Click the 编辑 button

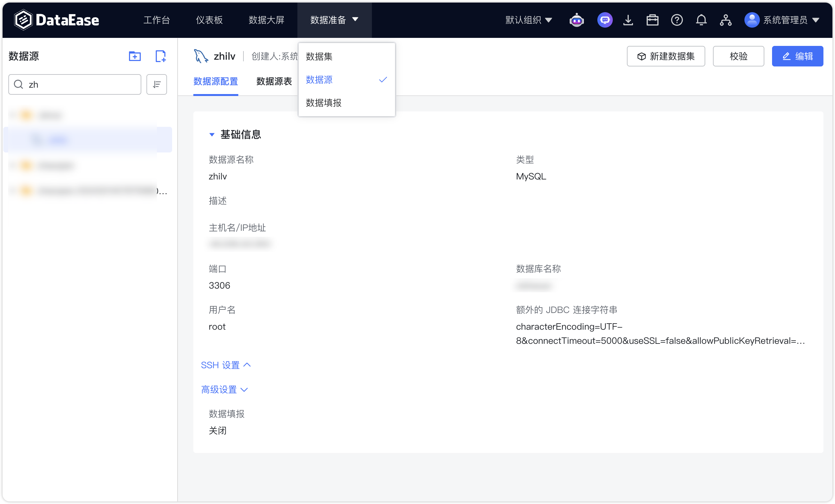pos(797,56)
